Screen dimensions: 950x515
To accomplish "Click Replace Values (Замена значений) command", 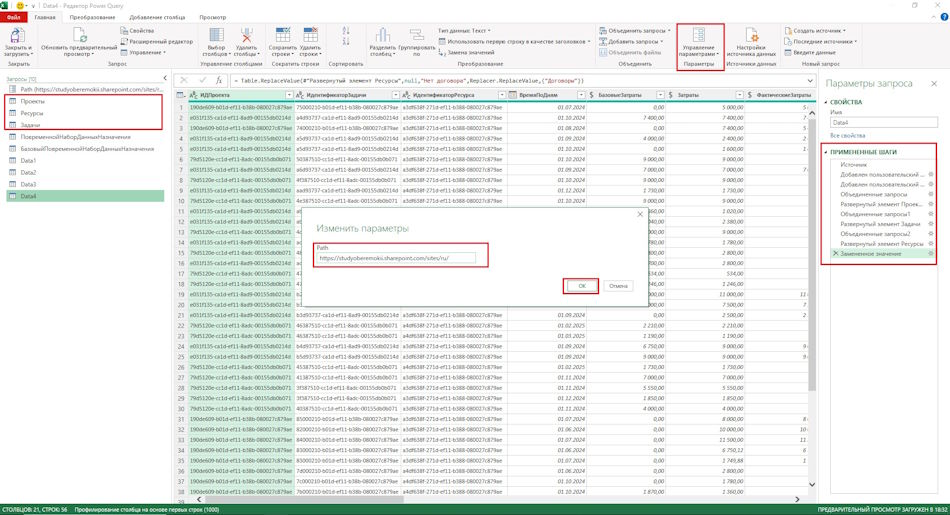I will click(x=466, y=52).
